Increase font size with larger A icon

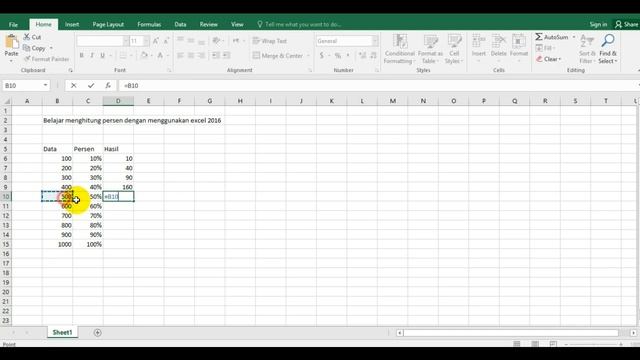coord(156,41)
